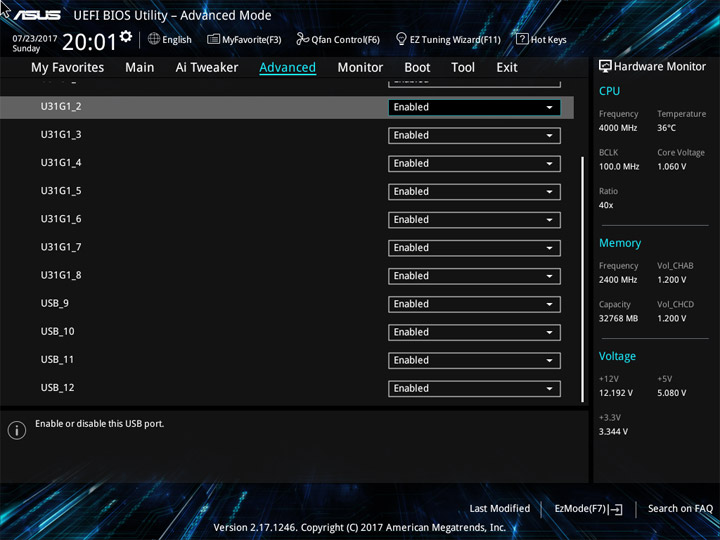Click the Qfan fan icon

[302, 39]
